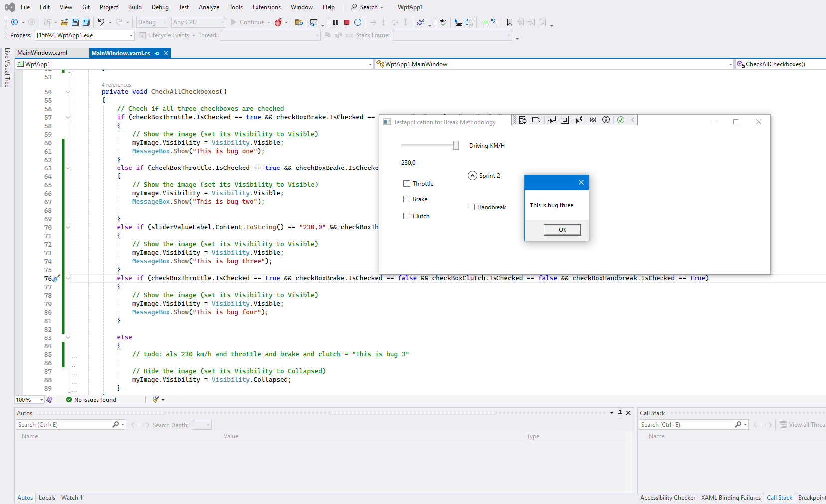Click the Scan for Accessibility Issues icon
The image size is (826, 504).
pyautogui.click(x=606, y=120)
